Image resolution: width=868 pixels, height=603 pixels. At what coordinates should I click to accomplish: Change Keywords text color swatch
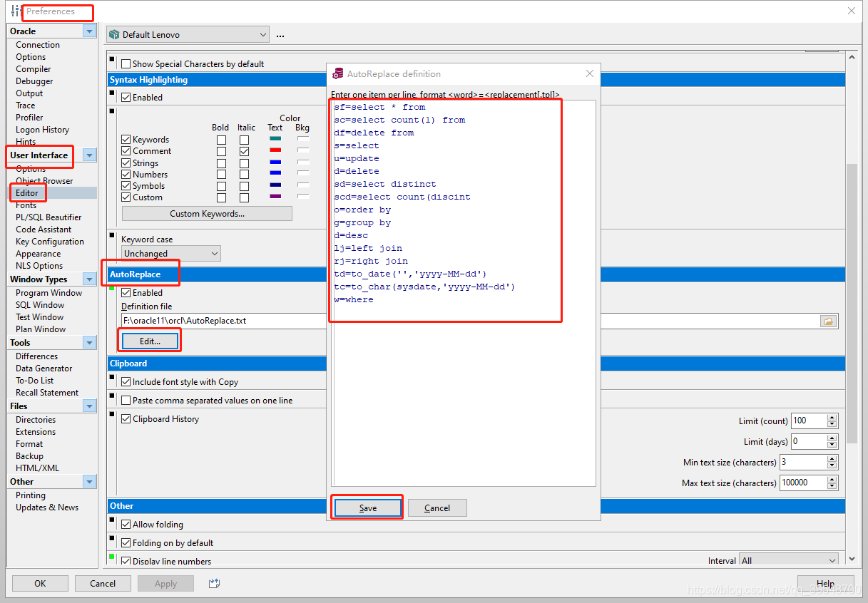[275, 139]
